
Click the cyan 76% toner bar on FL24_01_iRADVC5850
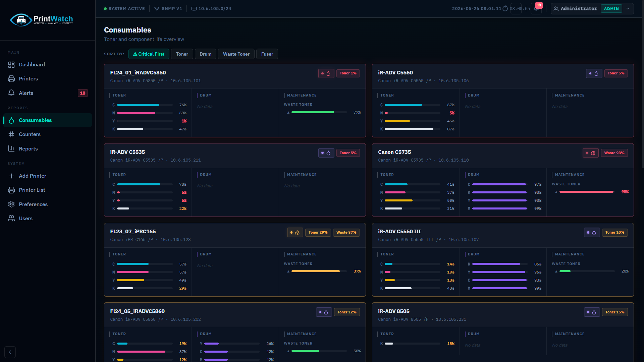pos(145,105)
